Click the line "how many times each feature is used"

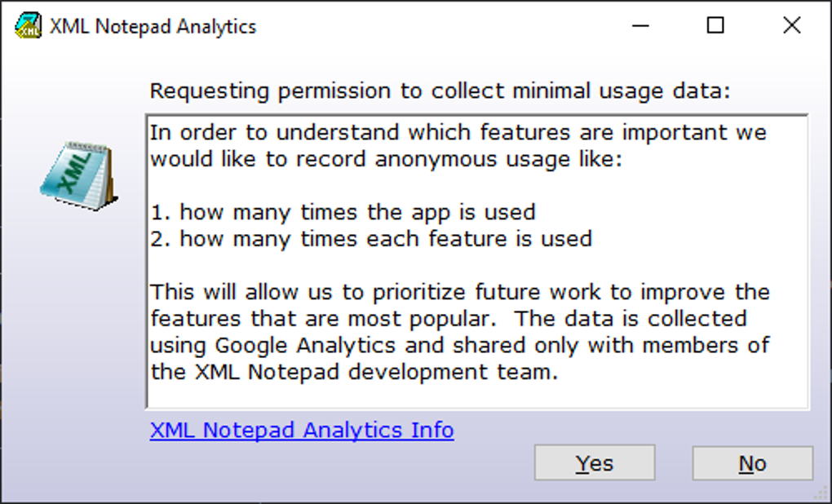[x=385, y=239]
